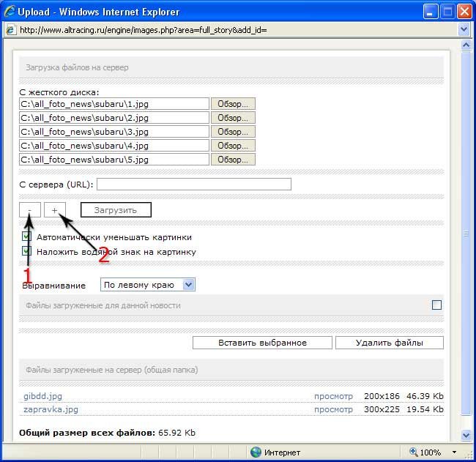
Task: Open the zoom level dropdown arrow at 100%
Action: click(x=454, y=452)
